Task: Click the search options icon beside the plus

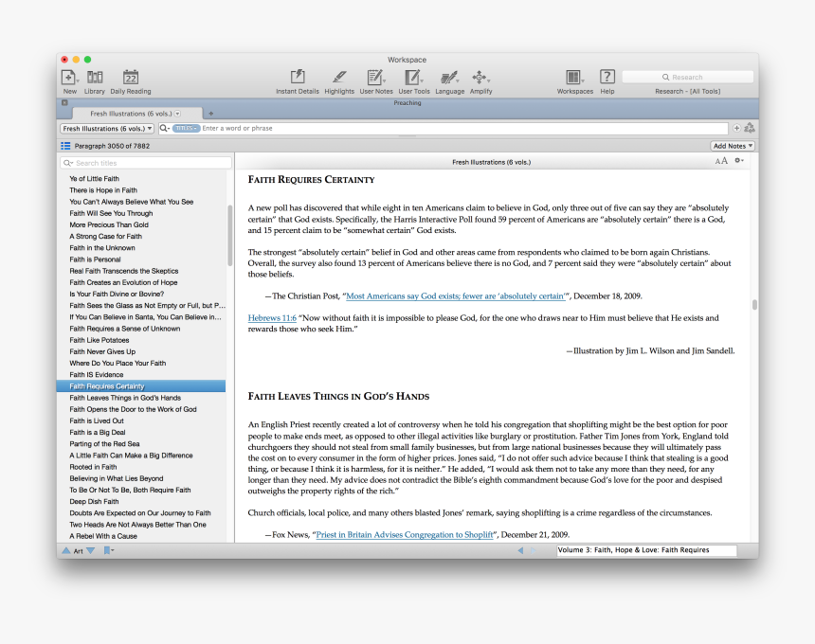Action: (x=749, y=128)
